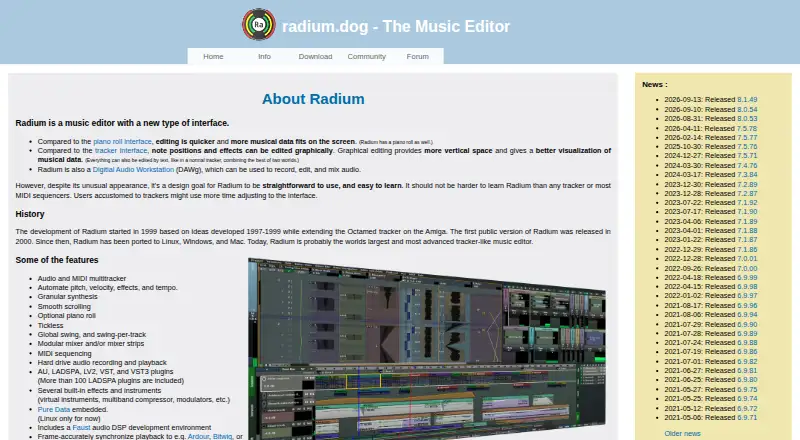The width and height of the screenshot is (800, 440).
Task: Open release 6.9.96 link
Action: click(747, 306)
